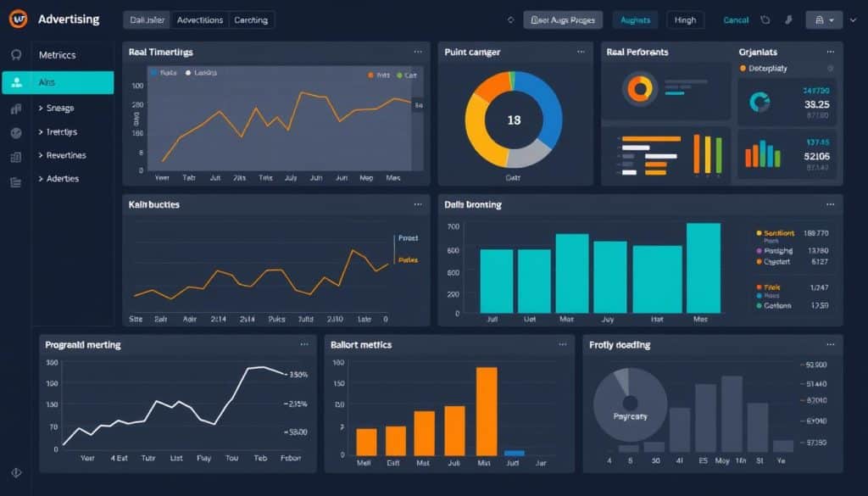Open the building sidebar icon
Screen dimensions: 868x496
point(16,158)
